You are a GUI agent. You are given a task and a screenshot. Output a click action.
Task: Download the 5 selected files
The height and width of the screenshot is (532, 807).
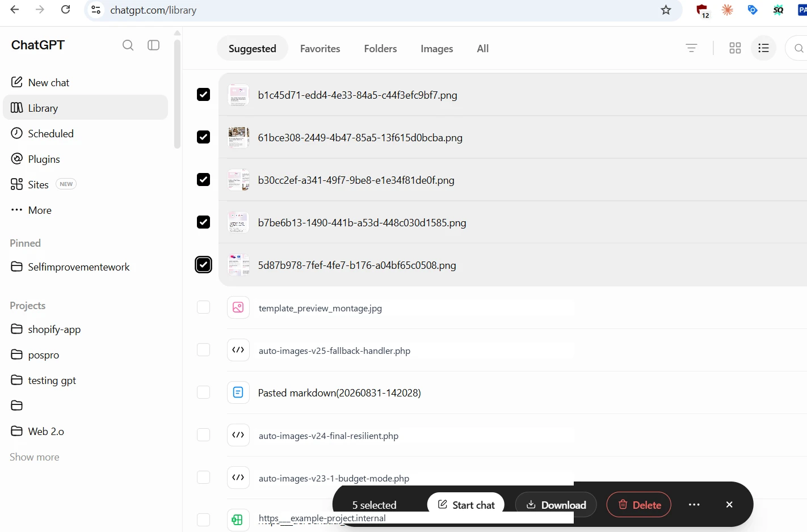(x=556, y=505)
